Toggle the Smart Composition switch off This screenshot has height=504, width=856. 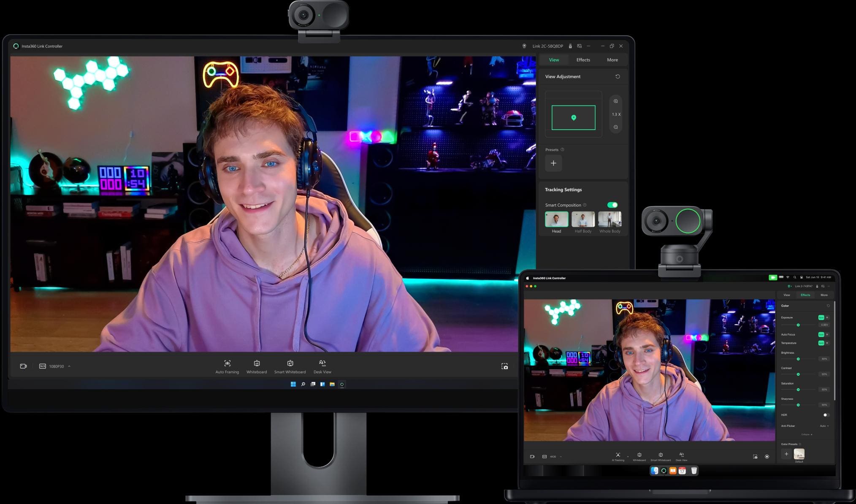pyautogui.click(x=612, y=205)
